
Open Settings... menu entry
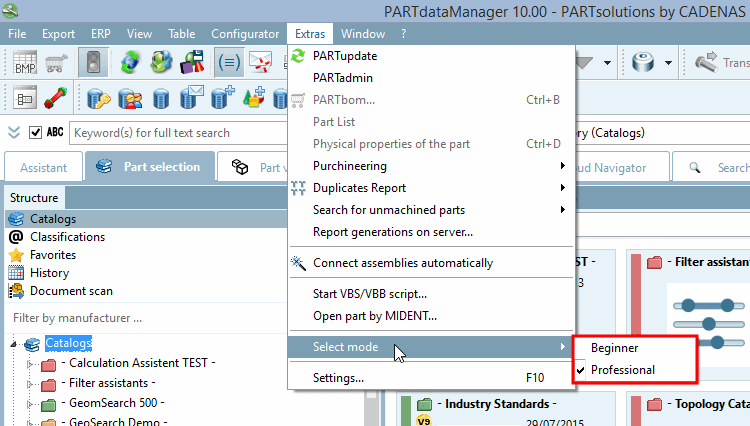(338, 379)
